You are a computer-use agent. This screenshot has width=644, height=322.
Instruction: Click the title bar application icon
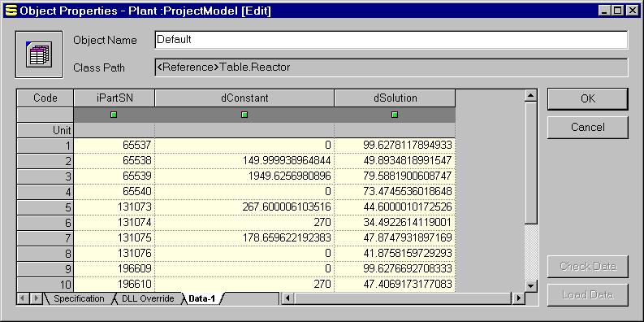(x=12, y=11)
